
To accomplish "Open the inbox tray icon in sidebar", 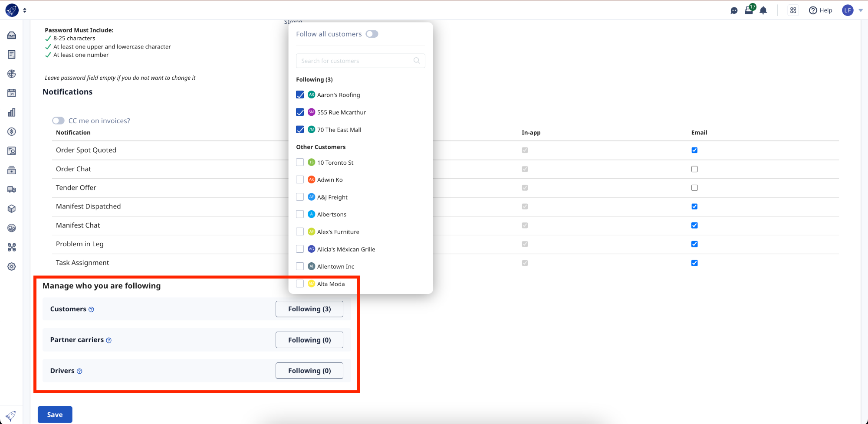I will coord(12,35).
